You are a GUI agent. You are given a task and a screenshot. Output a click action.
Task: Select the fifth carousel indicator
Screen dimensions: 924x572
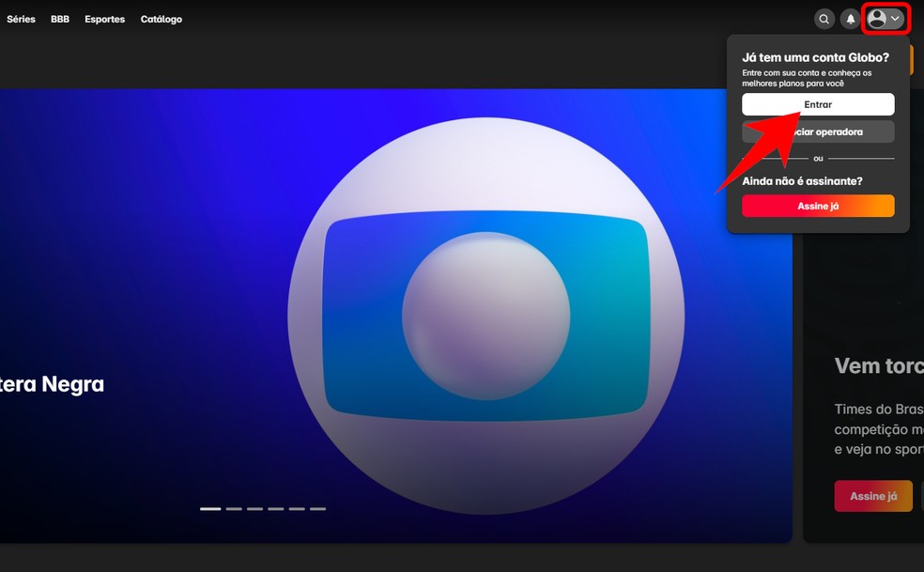pos(297,508)
